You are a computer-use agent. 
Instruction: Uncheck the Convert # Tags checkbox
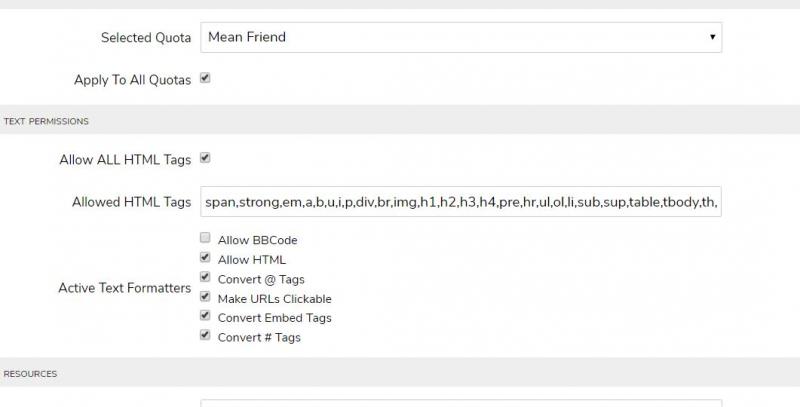pyautogui.click(x=205, y=336)
